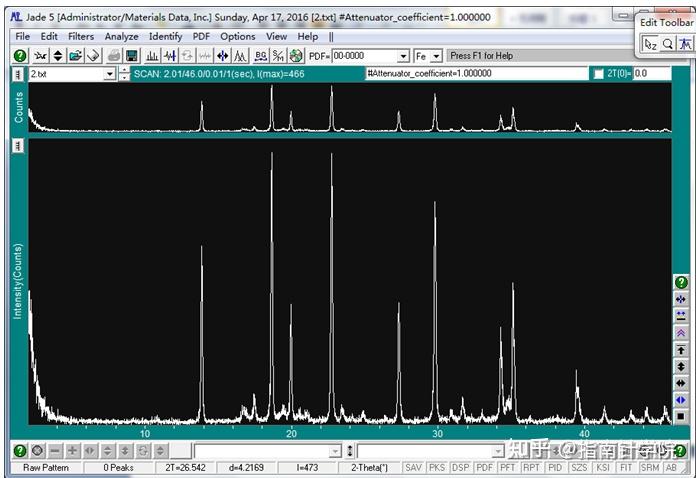Open the Fe element dropdown

pyautogui.click(x=436, y=56)
